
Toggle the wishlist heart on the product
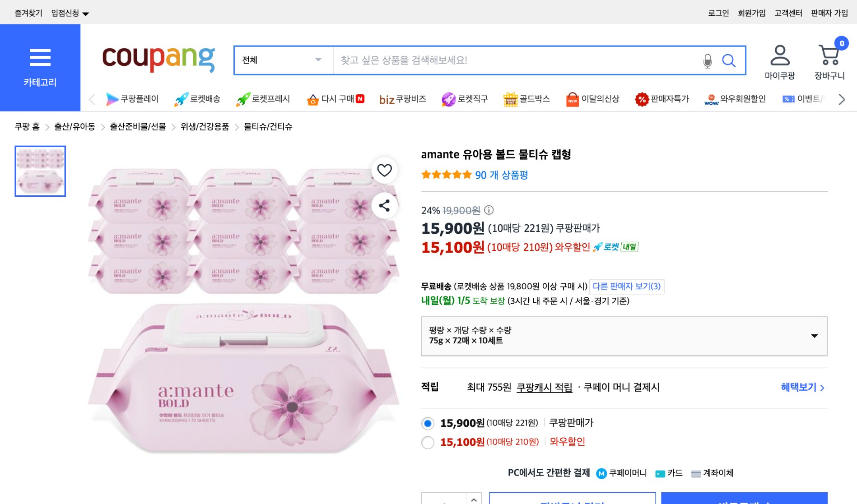[384, 171]
